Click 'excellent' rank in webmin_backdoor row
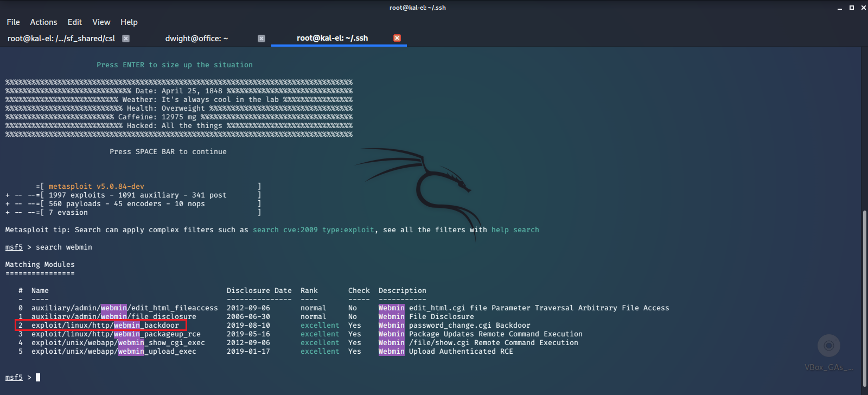Screen dimensions: 868x395 click(320, 325)
